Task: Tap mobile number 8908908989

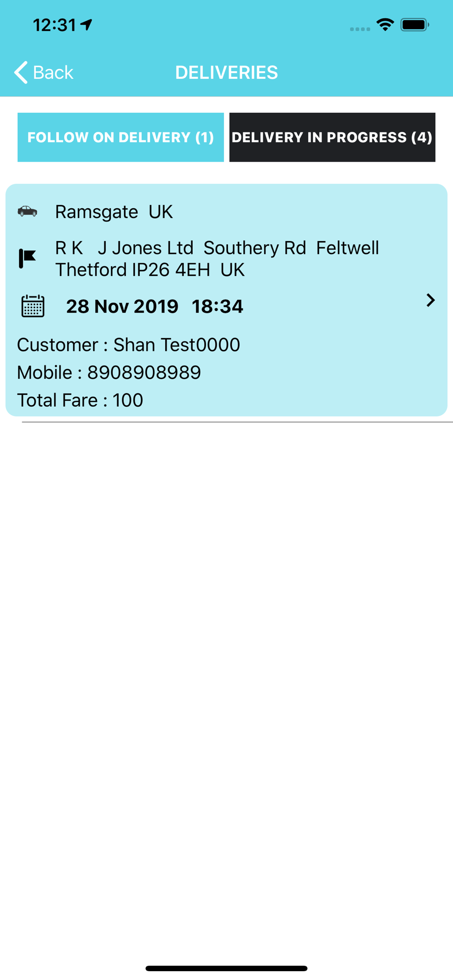Action: click(x=144, y=372)
